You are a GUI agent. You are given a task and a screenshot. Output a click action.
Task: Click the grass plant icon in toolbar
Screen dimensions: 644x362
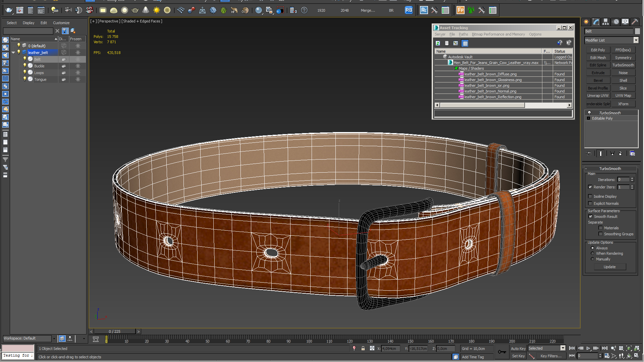[x=224, y=10]
